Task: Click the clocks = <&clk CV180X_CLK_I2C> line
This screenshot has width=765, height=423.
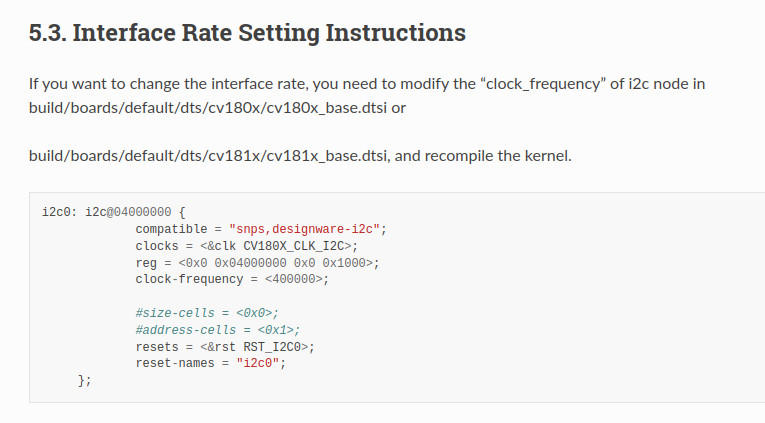Action: point(246,246)
